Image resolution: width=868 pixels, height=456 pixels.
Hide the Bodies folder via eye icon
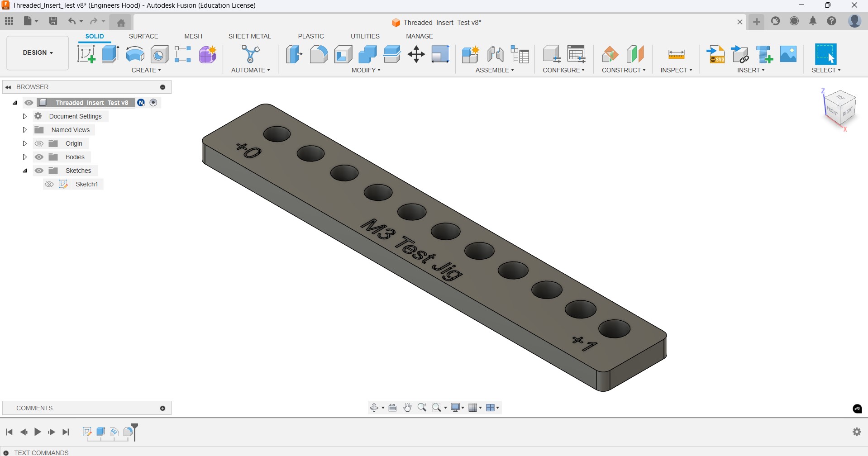coord(39,157)
